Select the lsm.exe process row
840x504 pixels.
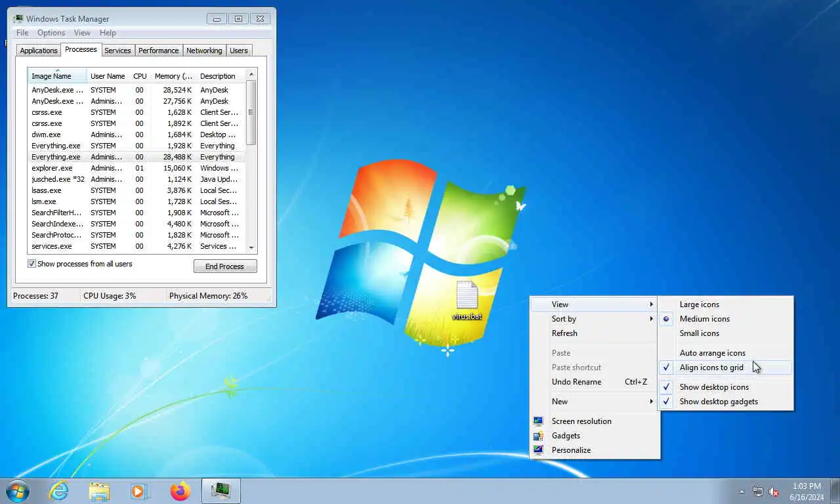pyautogui.click(x=136, y=201)
